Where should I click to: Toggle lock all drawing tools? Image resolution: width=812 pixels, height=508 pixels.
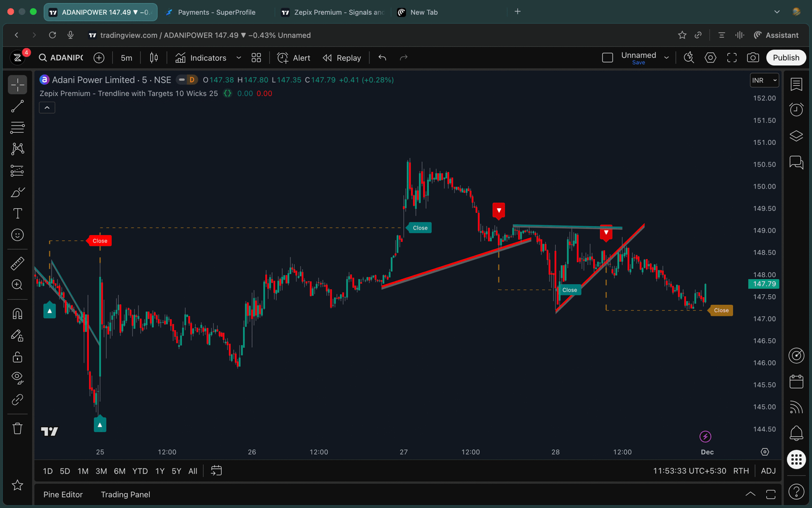(x=17, y=357)
